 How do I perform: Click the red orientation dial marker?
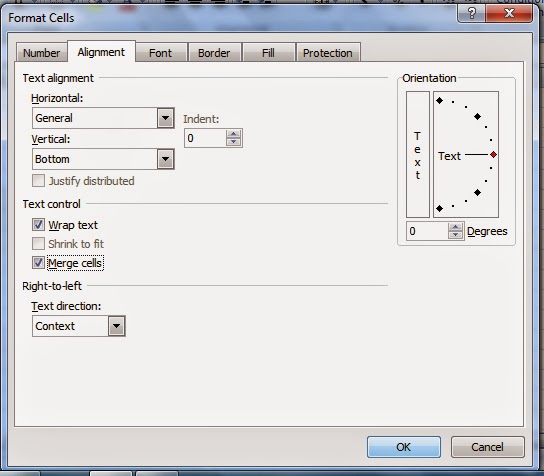493,154
